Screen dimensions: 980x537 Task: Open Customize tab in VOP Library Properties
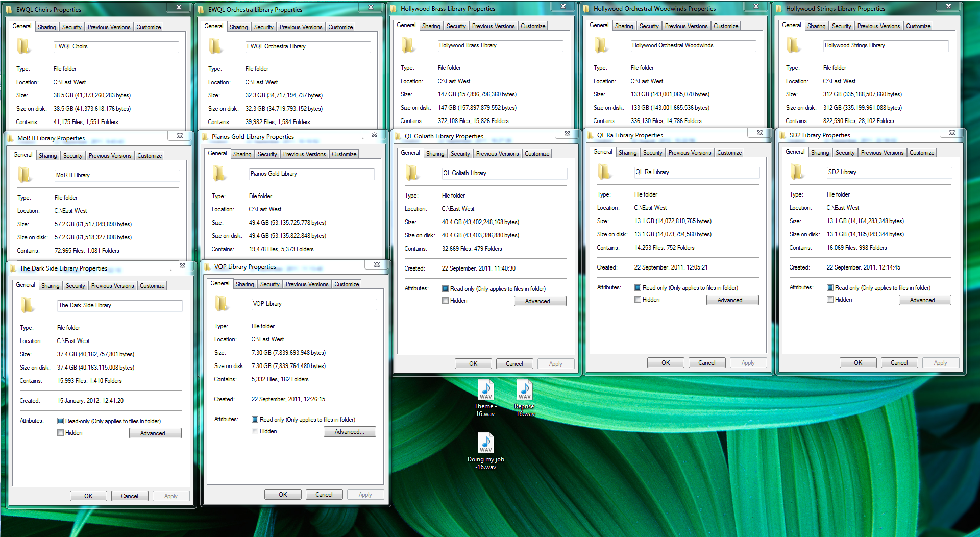pos(347,284)
